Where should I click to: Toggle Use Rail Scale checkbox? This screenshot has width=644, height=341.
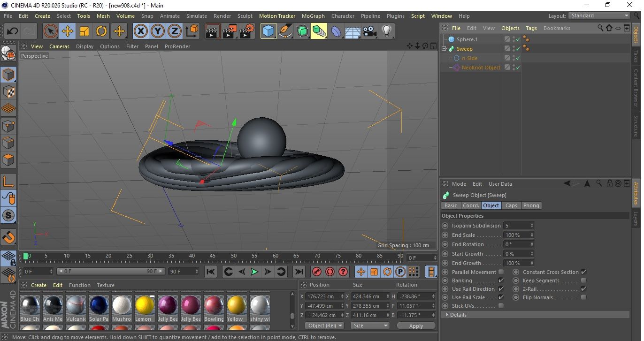pyautogui.click(x=501, y=297)
